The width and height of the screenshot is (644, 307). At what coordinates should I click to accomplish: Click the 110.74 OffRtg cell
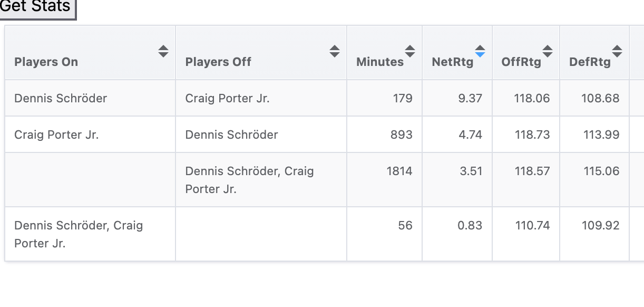pyautogui.click(x=532, y=225)
